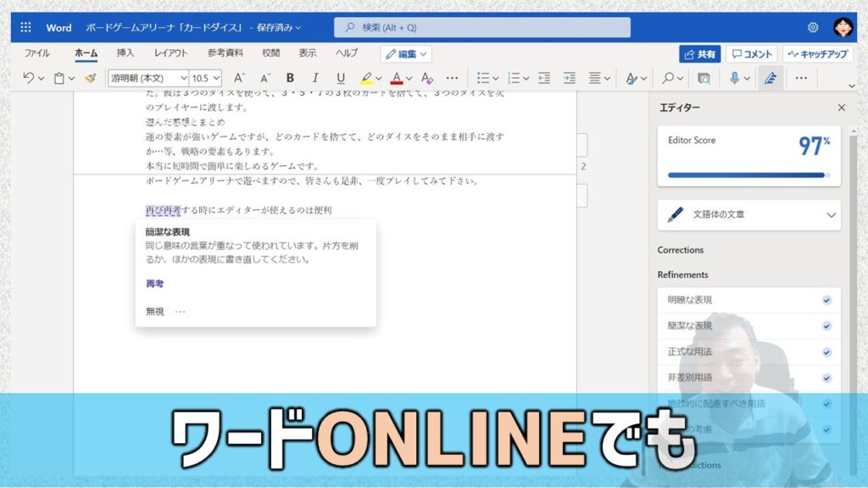Screen dimensions: 868x488
Task: Apply Italic formatting
Action: (x=315, y=78)
